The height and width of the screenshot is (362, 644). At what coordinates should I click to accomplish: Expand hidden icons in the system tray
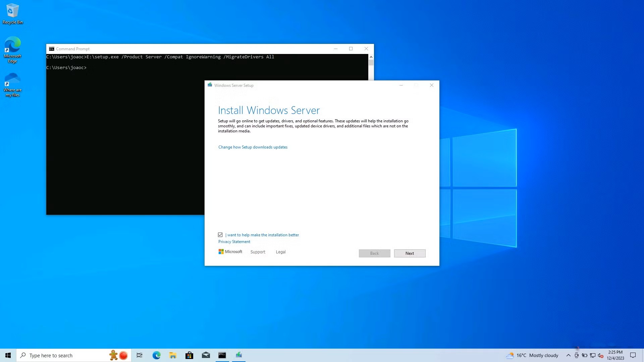(x=569, y=355)
